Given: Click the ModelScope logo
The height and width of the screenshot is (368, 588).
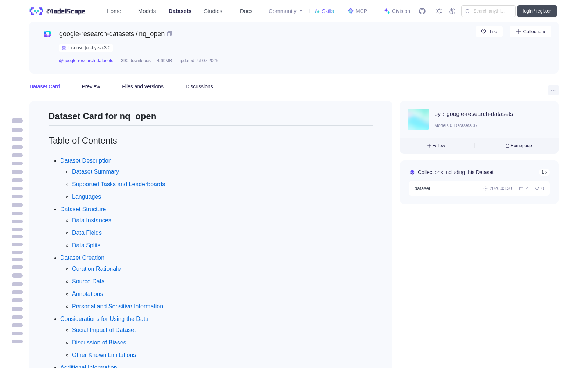Looking at the screenshot, I should pos(57,11).
